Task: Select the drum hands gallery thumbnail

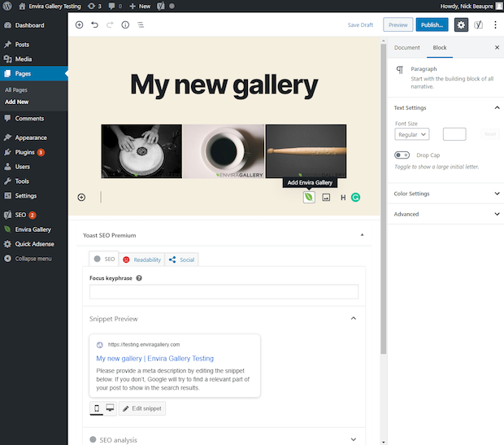Action: pos(141,151)
